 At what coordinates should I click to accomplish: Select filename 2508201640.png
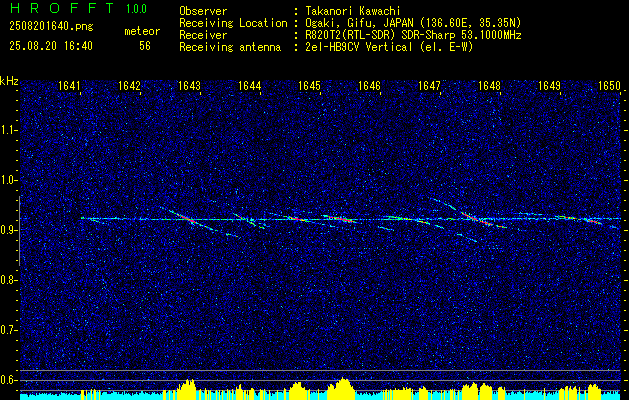pyautogui.click(x=51, y=27)
